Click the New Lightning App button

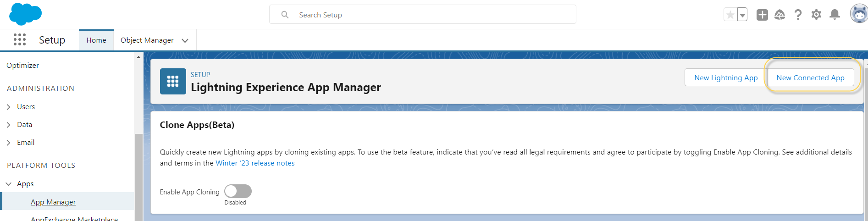coord(726,77)
